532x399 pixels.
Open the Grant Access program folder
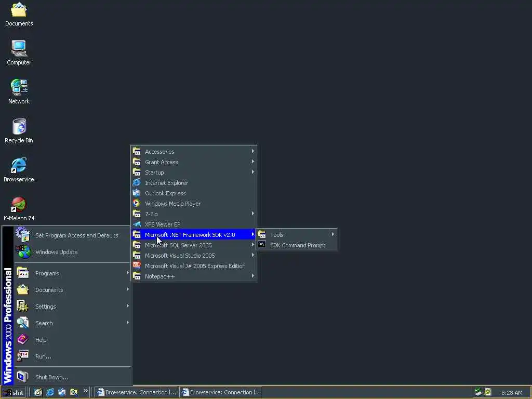(194, 162)
